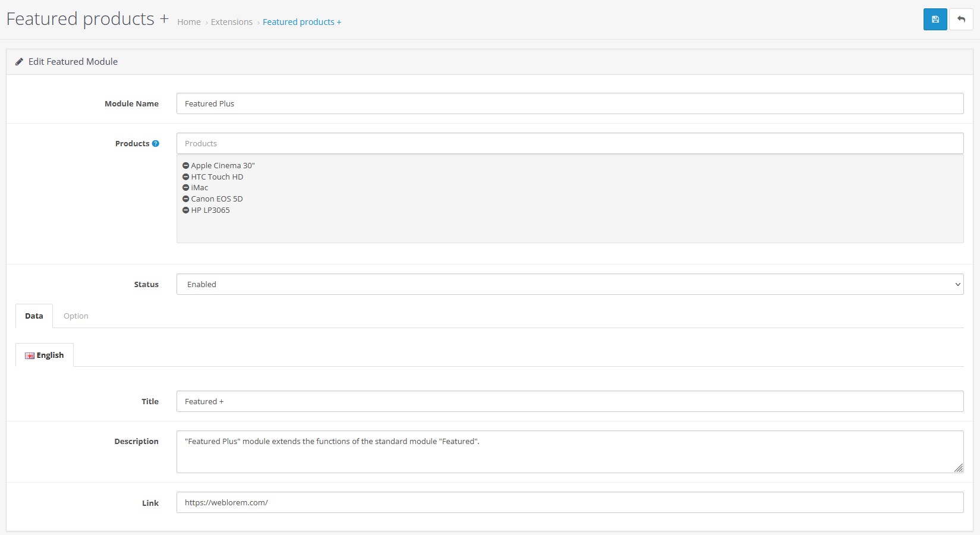Select the Data tab
Viewport: 980px width, 535px height.
pyautogui.click(x=34, y=316)
